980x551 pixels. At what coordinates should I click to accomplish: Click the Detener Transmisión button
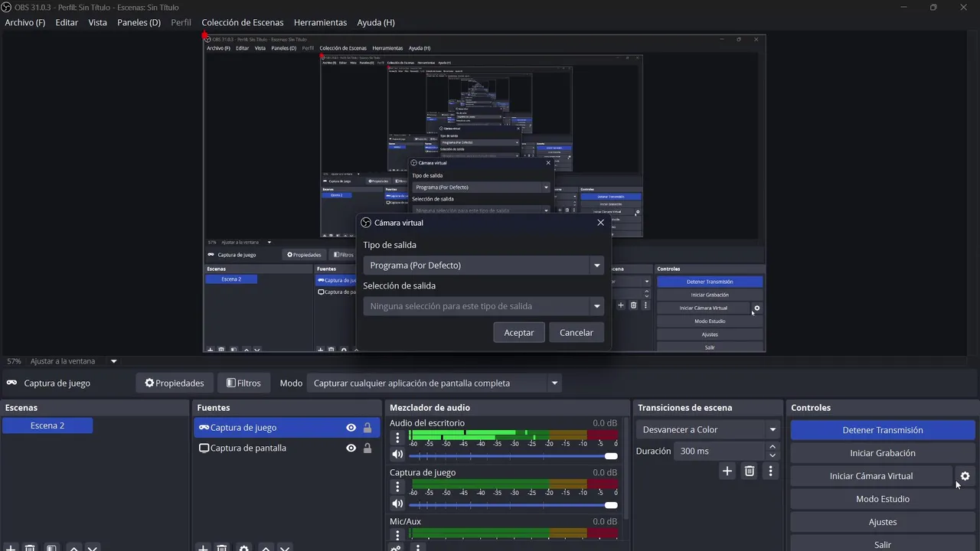tap(883, 430)
